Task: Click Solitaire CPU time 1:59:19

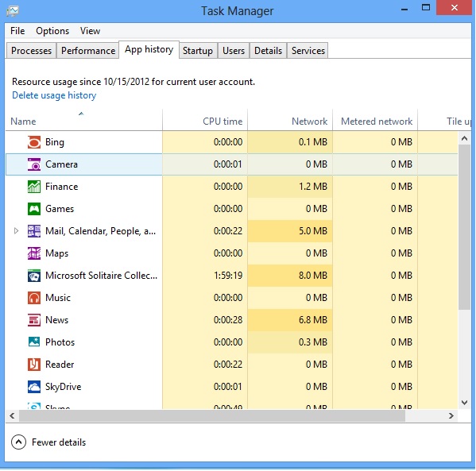Action: click(x=228, y=276)
